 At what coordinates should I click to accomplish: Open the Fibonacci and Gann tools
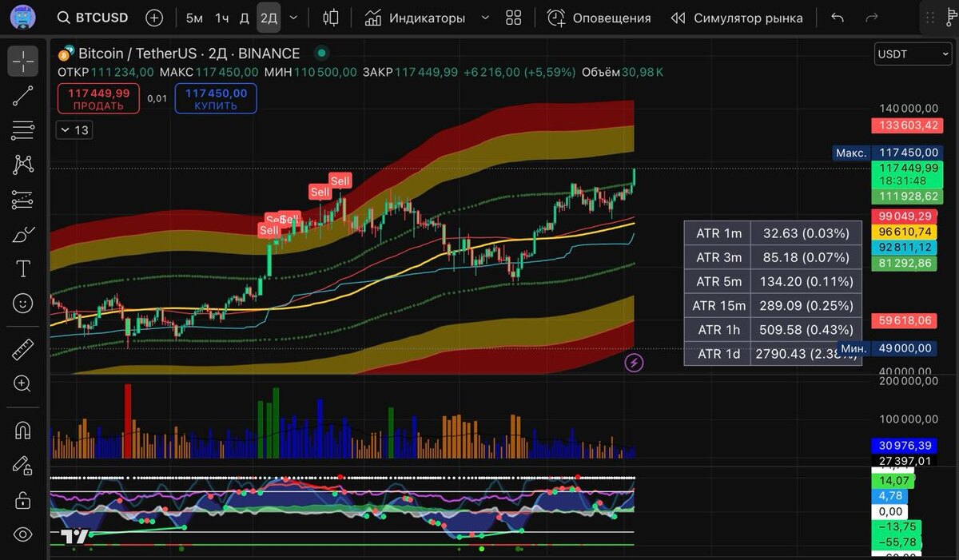23,130
